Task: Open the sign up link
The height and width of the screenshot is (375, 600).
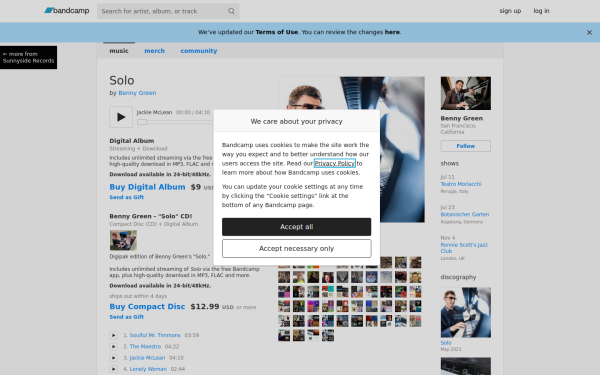Action: [x=510, y=11]
